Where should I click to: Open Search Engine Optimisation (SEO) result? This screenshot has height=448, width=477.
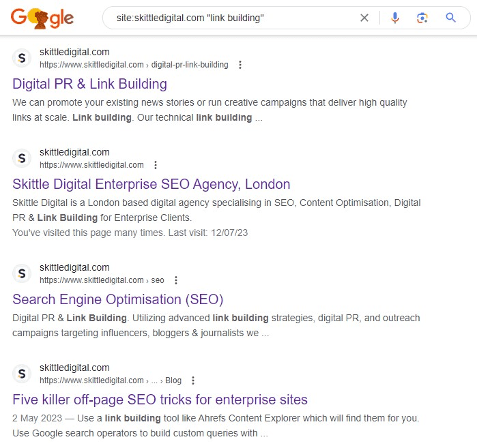tap(118, 299)
